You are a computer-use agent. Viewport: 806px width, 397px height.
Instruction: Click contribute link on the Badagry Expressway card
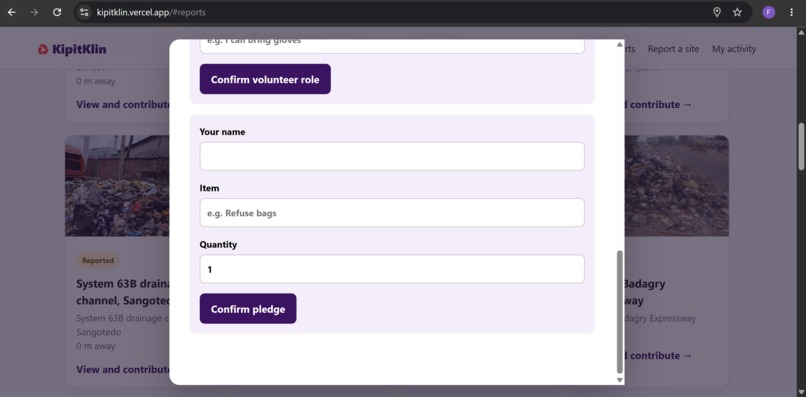(658, 355)
